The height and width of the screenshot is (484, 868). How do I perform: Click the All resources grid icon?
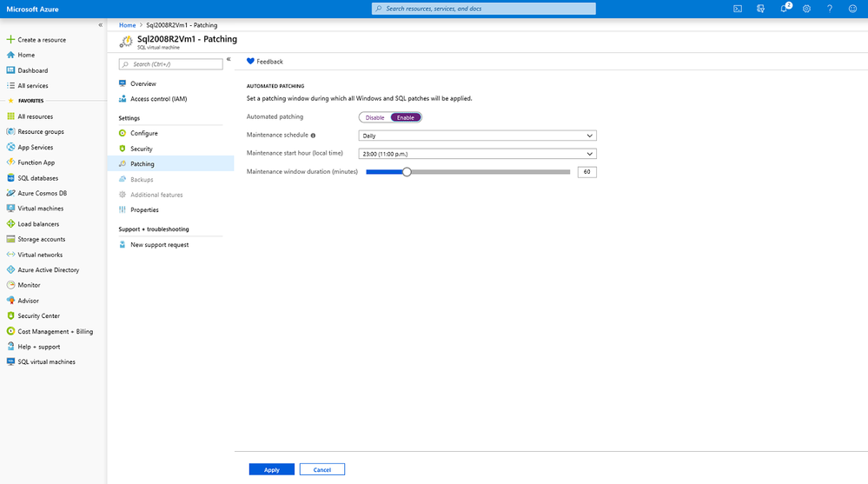click(x=10, y=116)
